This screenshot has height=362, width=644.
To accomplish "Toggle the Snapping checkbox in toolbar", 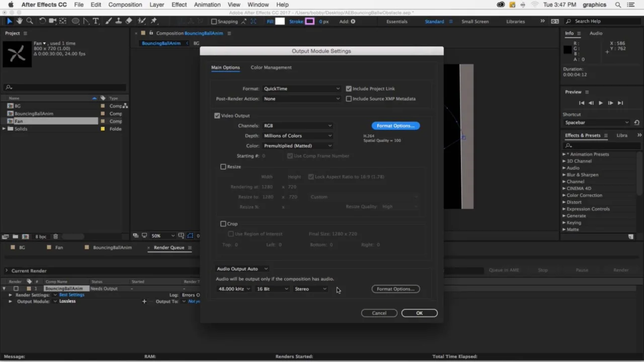I will 214,22.
